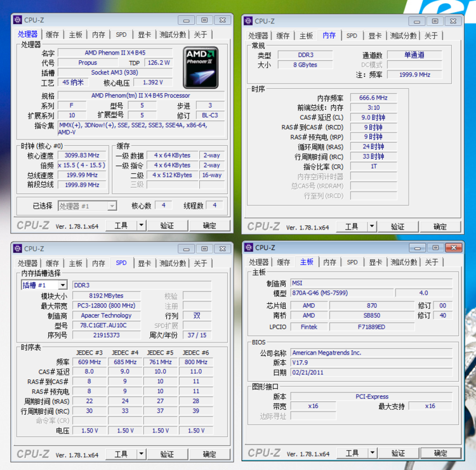
Task: Click 工具 button in the processor window
Action: point(121,225)
